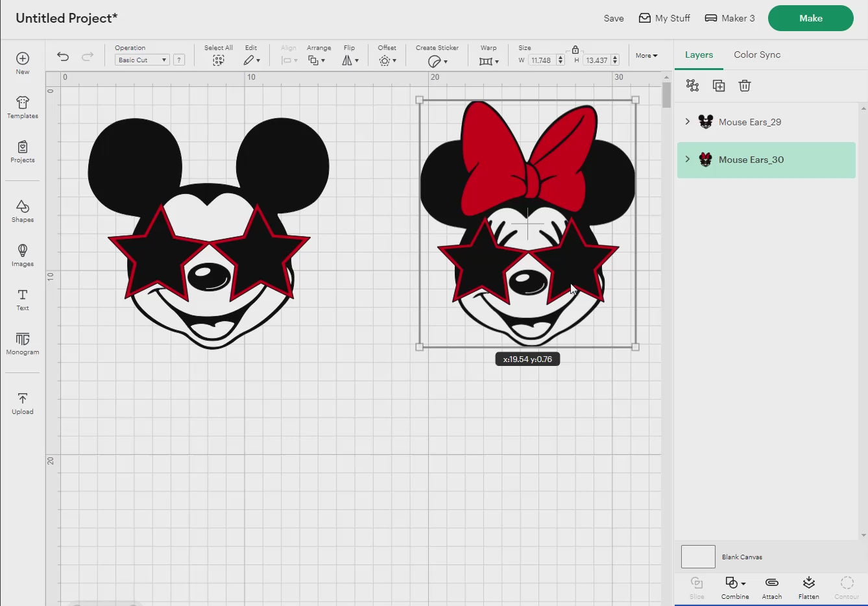
Task: Undo the last action
Action: (63, 56)
